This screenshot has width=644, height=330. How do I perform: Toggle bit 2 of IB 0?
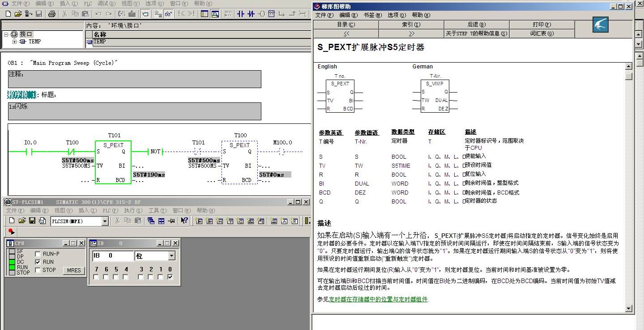[x=151, y=277]
